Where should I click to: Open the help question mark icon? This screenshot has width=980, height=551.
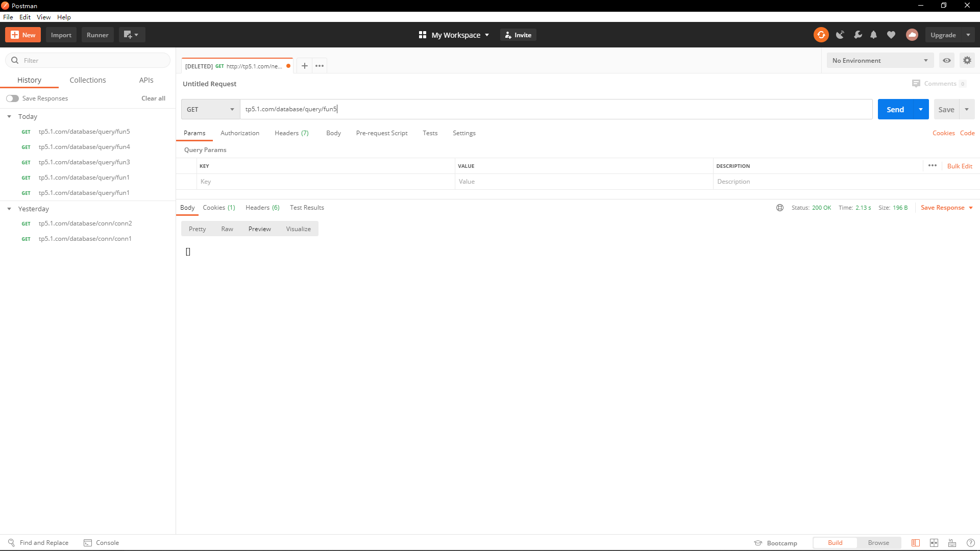pyautogui.click(x=971, y=543)
